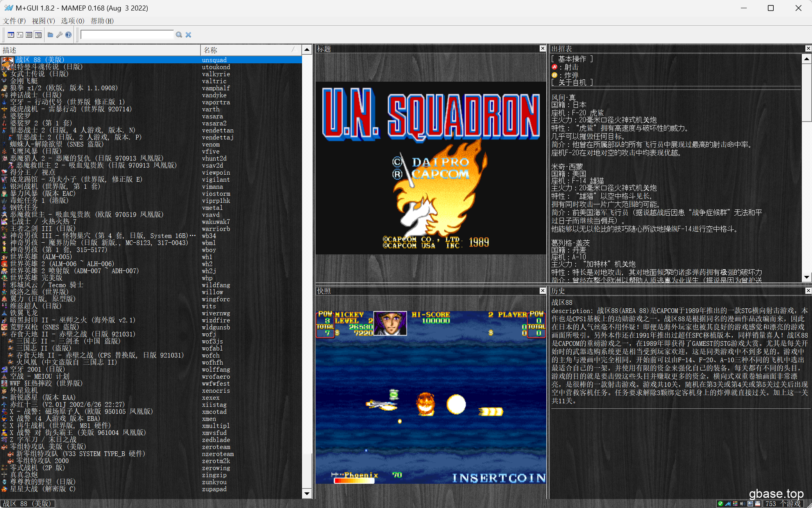Select 王者之剑 III (日版) row
The image size is (812, 508).
click(x=151, y=229)
